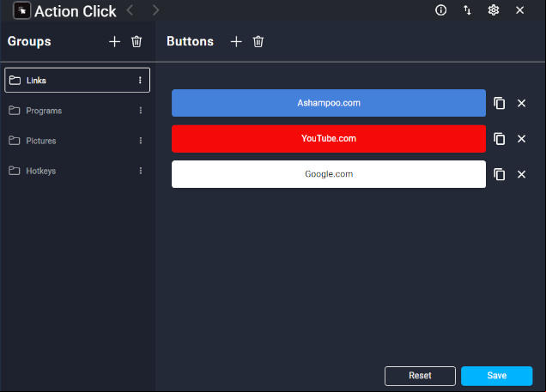Delete button using Buttons trash icon
The width and height of the screenshot is (546, 392).
point(258,41)
